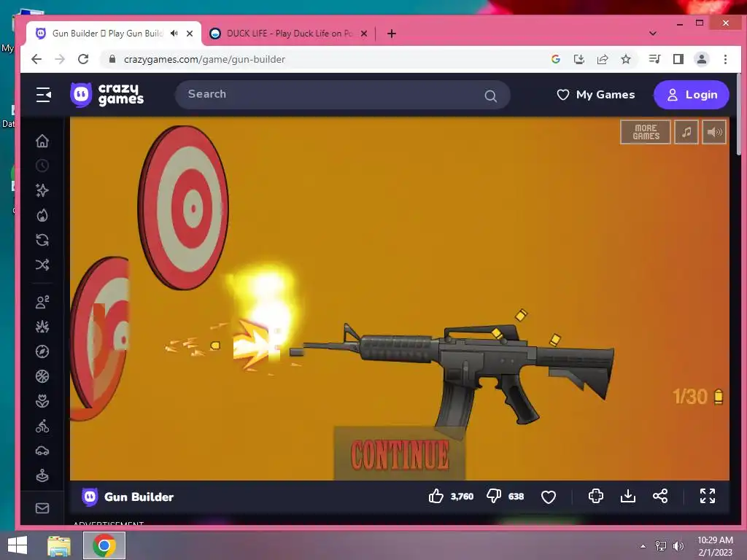747x560 pixels.
Task: Open New games sparkle icon in sidebar
Action: (42, 190)
